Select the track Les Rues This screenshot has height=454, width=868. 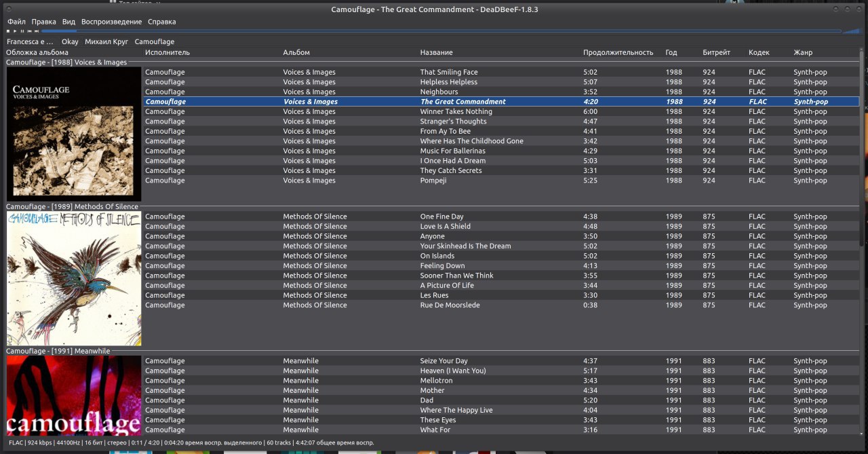[x=501, y=295]
